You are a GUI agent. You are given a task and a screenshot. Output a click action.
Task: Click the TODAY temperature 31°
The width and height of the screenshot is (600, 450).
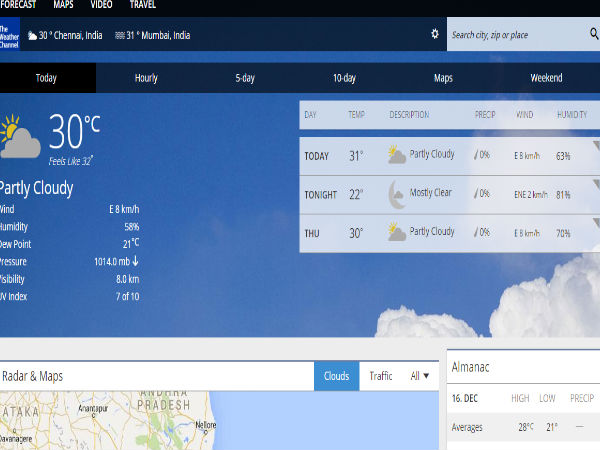pos(356,156)
